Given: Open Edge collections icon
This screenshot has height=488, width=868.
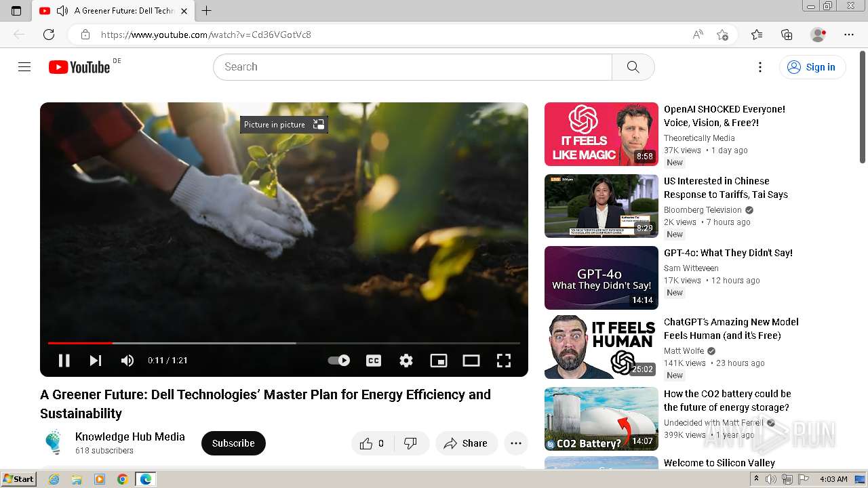Looking at the screenshot, I should [787, 35].
